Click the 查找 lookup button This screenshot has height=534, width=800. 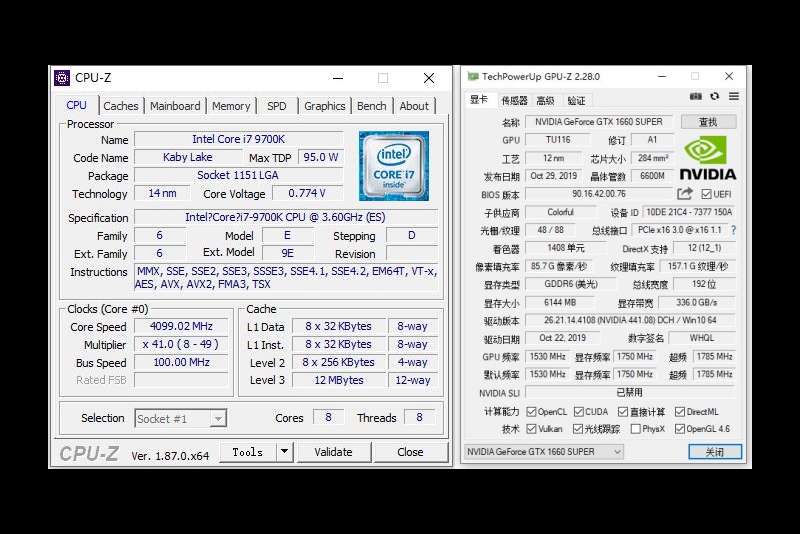coord(708,122)
